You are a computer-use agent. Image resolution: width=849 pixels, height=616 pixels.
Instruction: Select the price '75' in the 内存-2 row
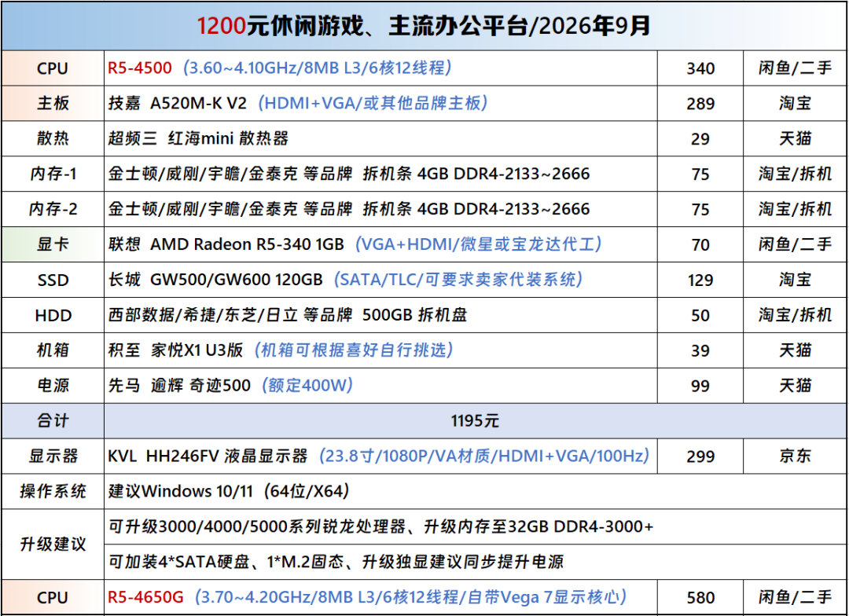[x=700, y=210]
